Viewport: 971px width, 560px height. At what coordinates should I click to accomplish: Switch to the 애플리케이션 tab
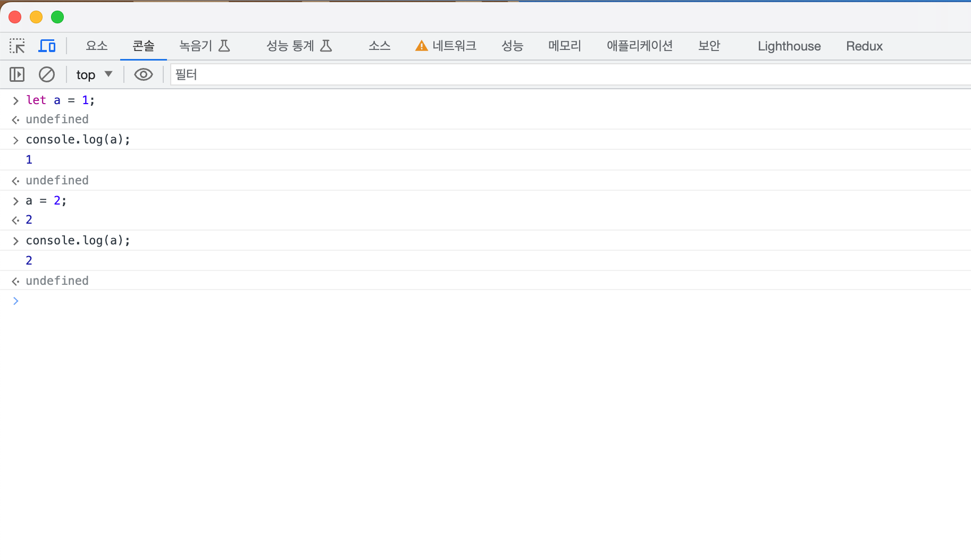[x=640, y=46]
